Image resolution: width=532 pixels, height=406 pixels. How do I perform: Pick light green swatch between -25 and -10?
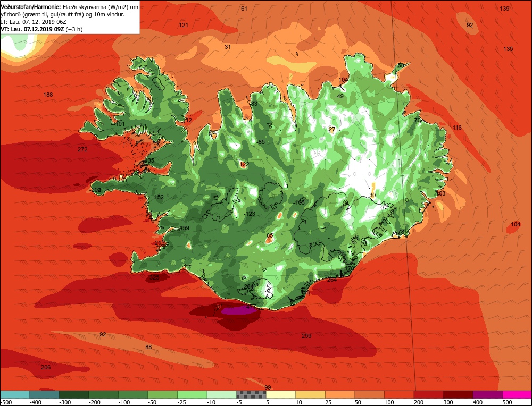(x=192, y=394)
